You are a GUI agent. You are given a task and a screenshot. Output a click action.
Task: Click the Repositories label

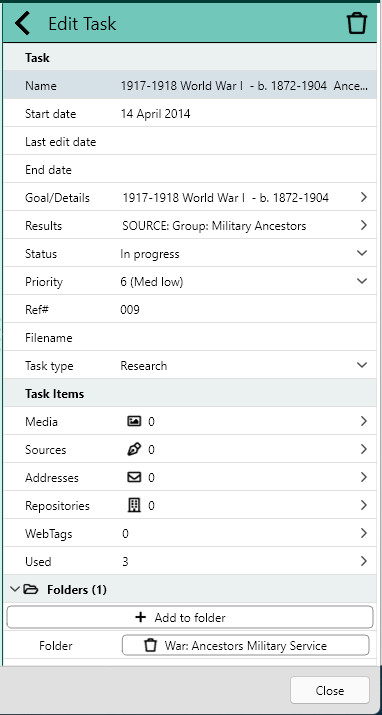tap(57, 506)
